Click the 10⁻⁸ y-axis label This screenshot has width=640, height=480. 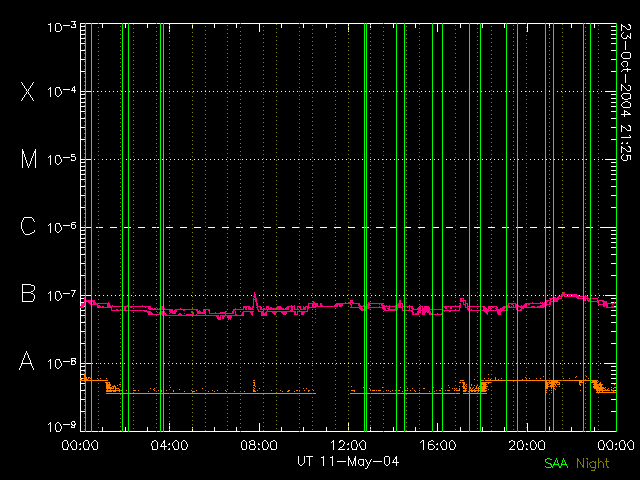point(62,363)
